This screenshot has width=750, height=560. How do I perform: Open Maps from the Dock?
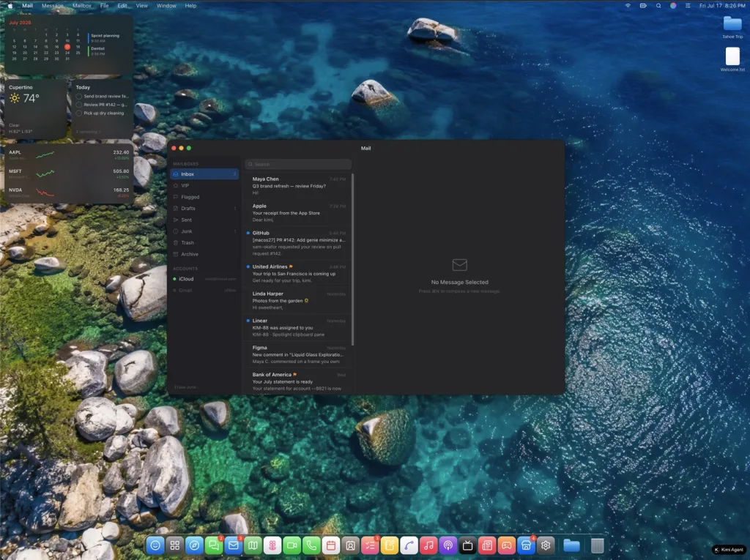pyautogui.click(x=253, y=545)
